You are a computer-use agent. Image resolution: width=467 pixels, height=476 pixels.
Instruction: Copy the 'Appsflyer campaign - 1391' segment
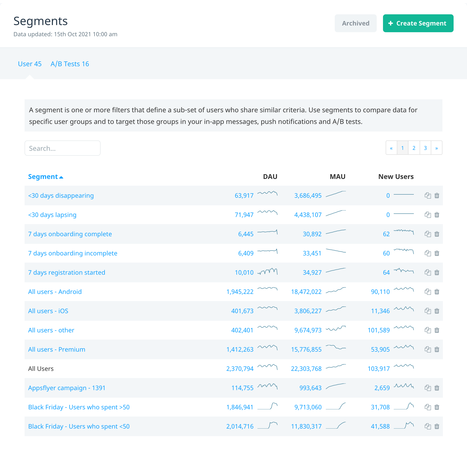427,388
